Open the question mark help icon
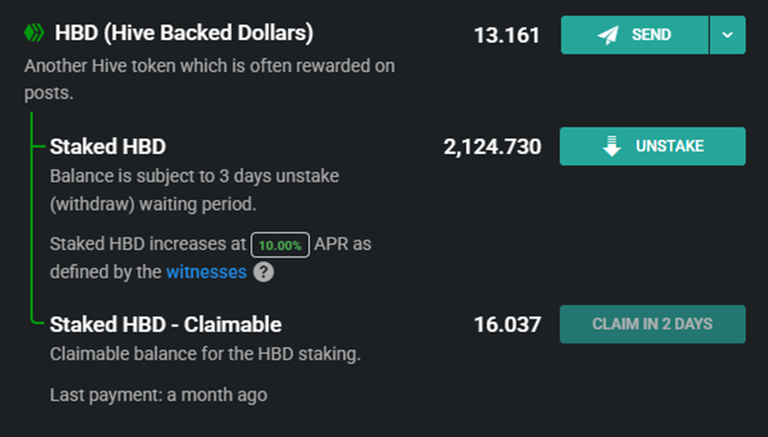Screen dimensions: 768x437 tap(264, 272)
